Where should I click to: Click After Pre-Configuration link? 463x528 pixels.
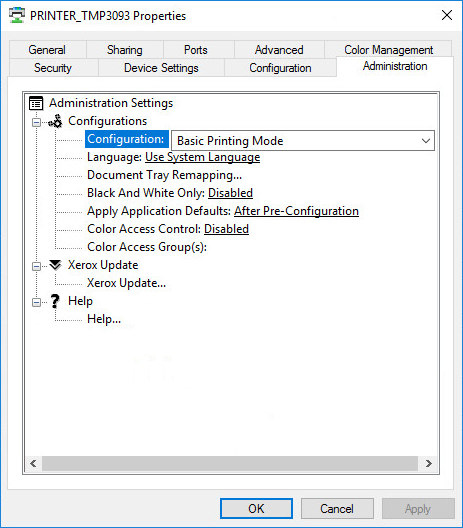296,211
